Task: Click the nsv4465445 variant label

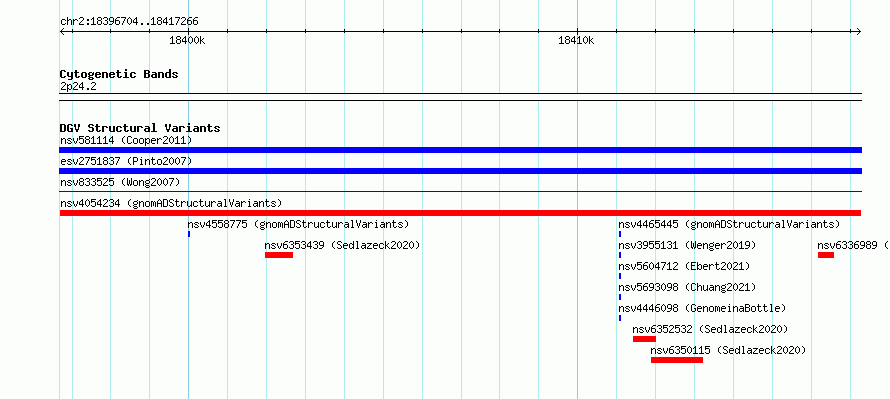Action: click(729, 224)
